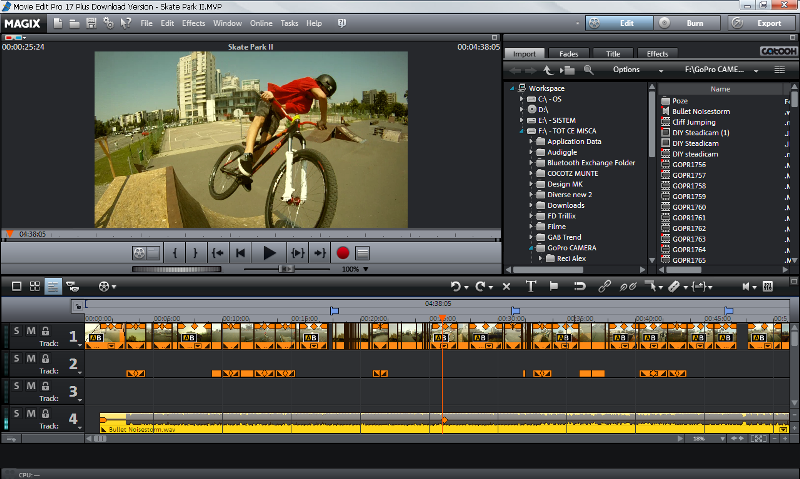Click the delete X icon in timeline toolbar
Image resolution: width=800 pixels, height=479 pixels.
pos(506,286)
